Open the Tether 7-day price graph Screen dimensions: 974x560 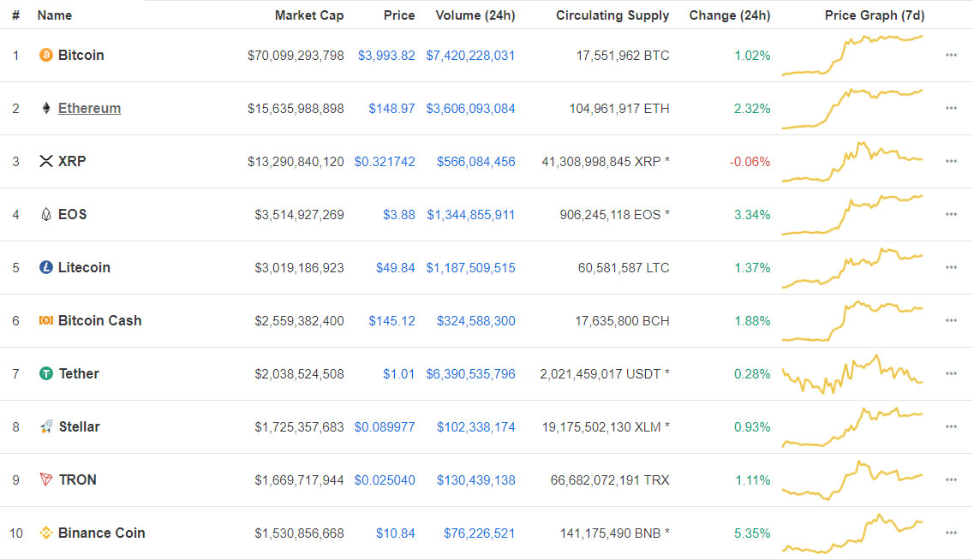(x=852, y=373)
